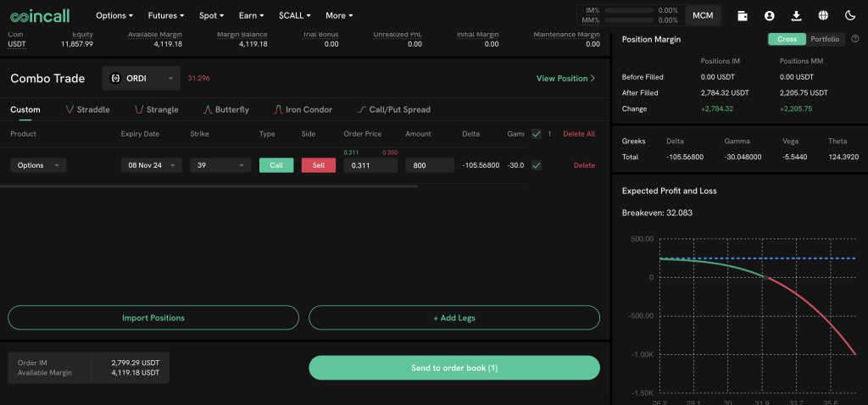Open the strike 39 dropdown
This screenshot has width=868, height=405.
coord(220,166)
